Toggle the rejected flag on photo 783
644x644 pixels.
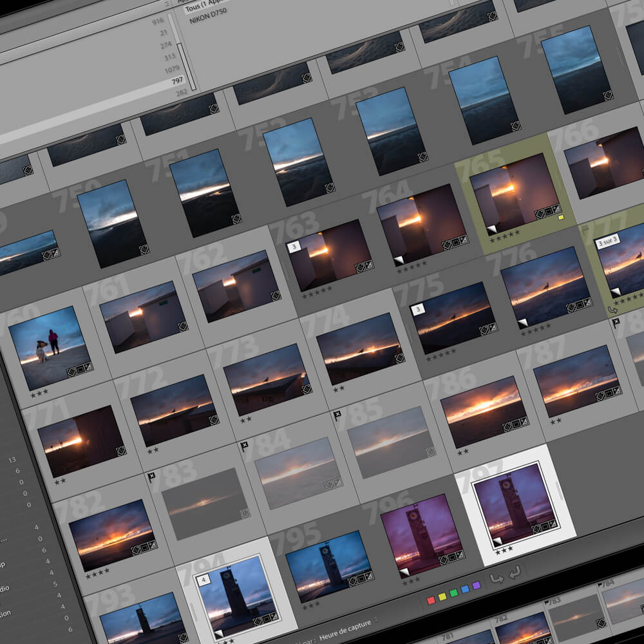click(x=151, y=477)
